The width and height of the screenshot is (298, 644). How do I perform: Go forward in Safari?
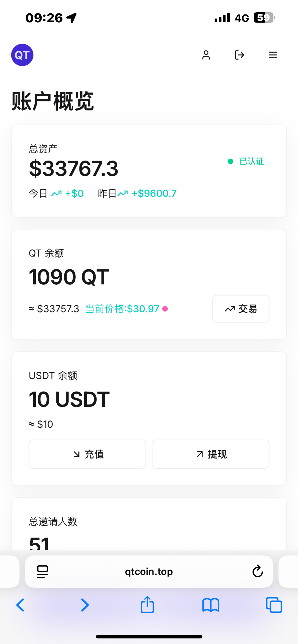pyautogui.click(x=85, y=605)
